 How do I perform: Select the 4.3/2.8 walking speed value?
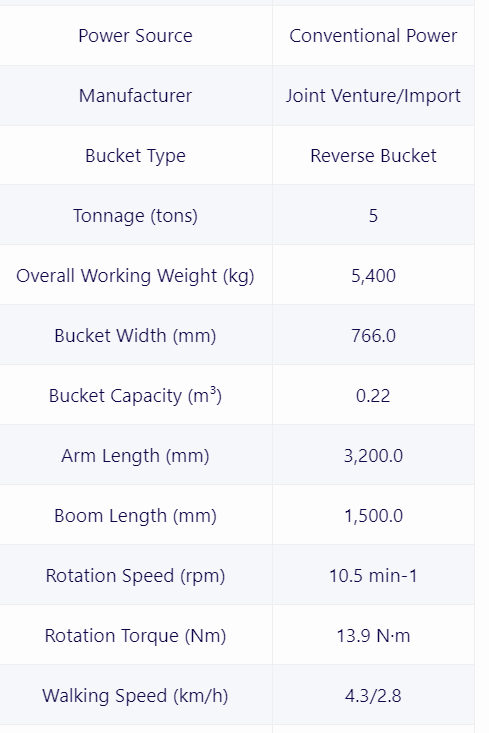[x=373, y=696]
